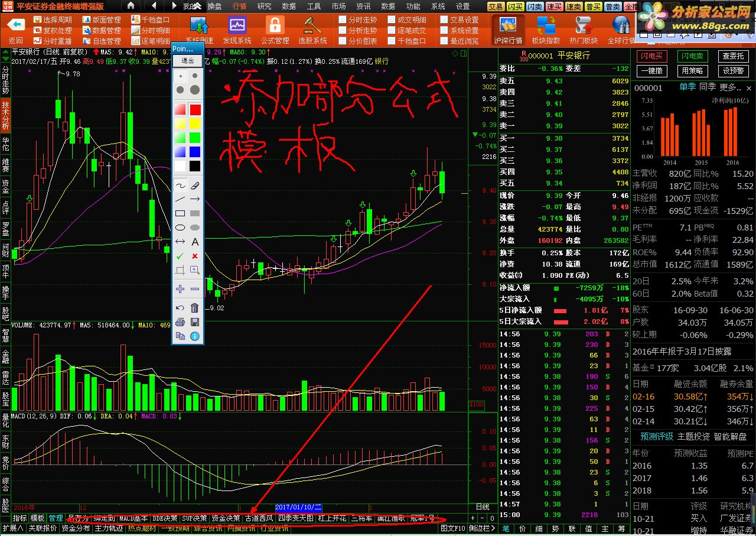This screenshot has height=536, width=756.
Task: Click the blue minus icon in palette
Action: tap(195, 289)
